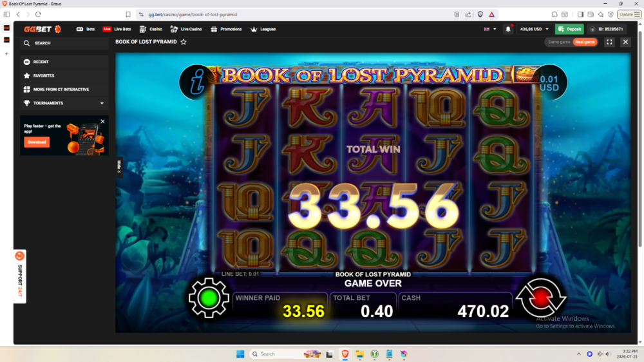Click the orange Download app button
Screen dimensions: 644x362
(37, 142)
